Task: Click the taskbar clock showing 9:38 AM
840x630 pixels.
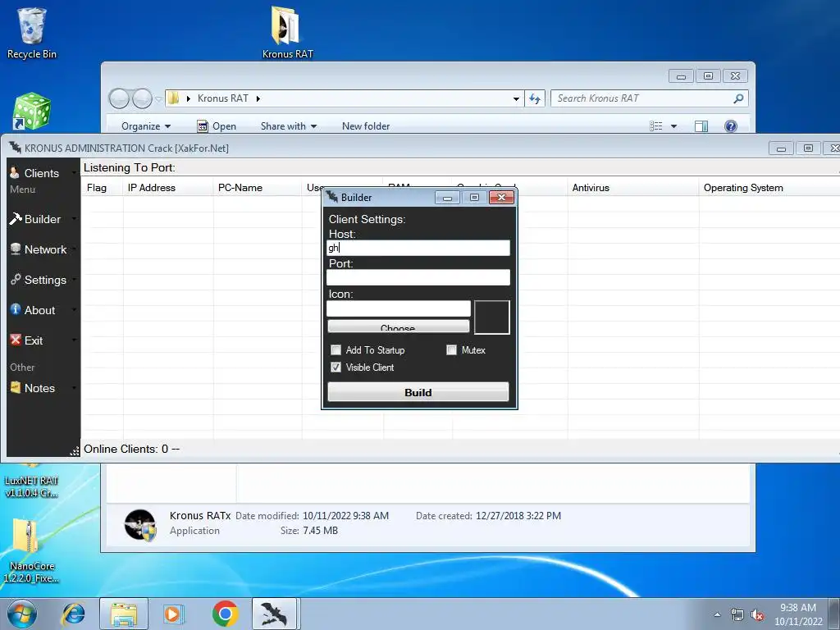Action: (797, 608)
